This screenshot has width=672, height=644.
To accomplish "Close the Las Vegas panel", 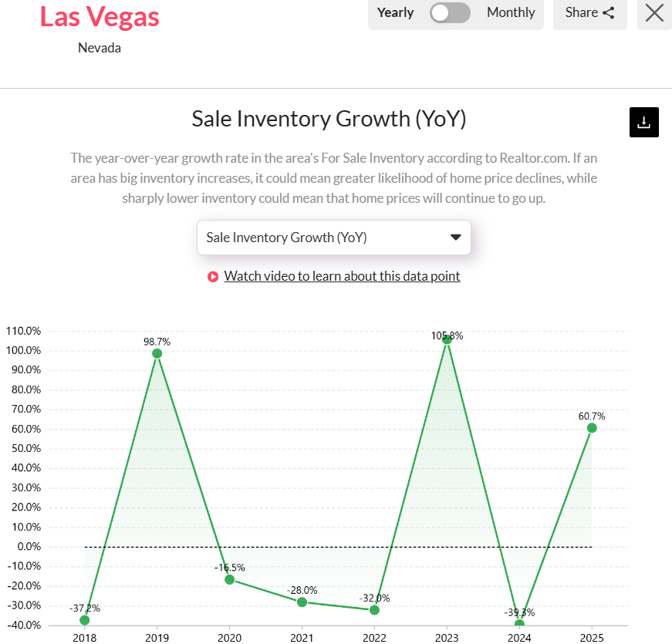I will point(654,12).
